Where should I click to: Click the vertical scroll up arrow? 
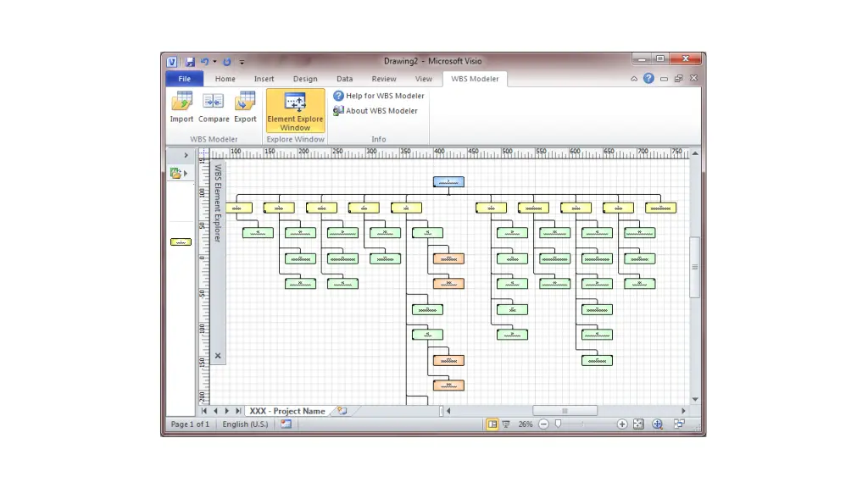pyautogui.click(x=695, y=153)
